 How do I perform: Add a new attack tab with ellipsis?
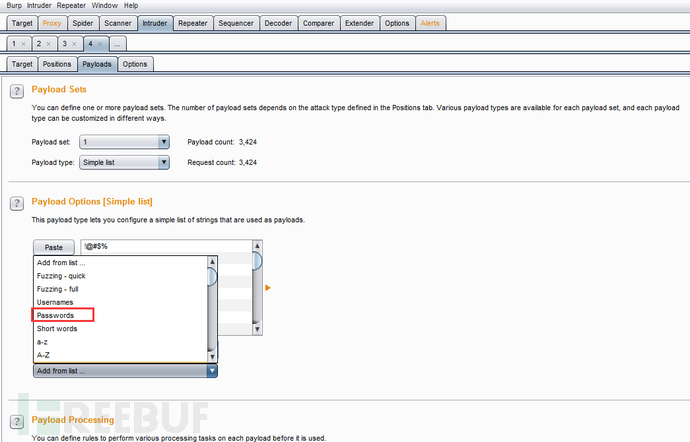(117, 44)
